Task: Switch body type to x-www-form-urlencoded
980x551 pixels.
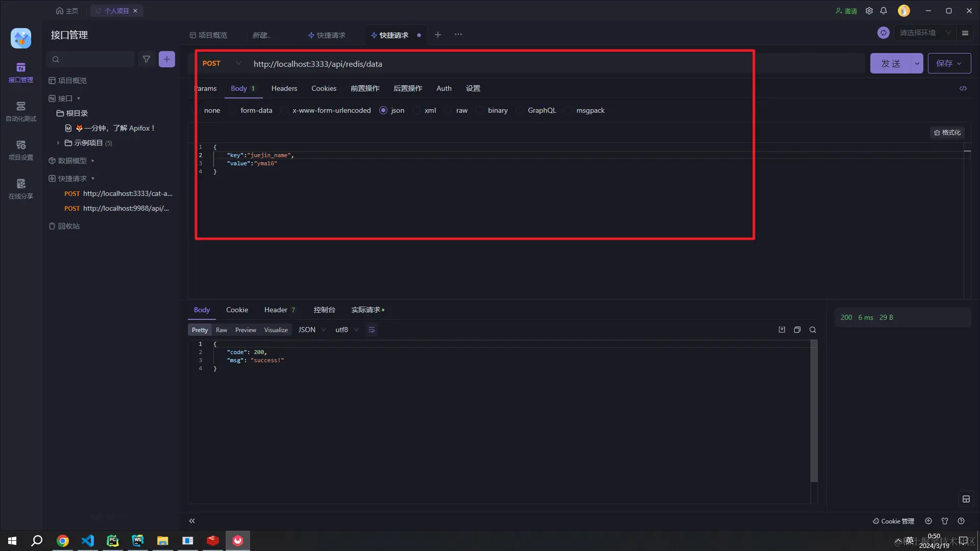Action: (x=285, y=110)
